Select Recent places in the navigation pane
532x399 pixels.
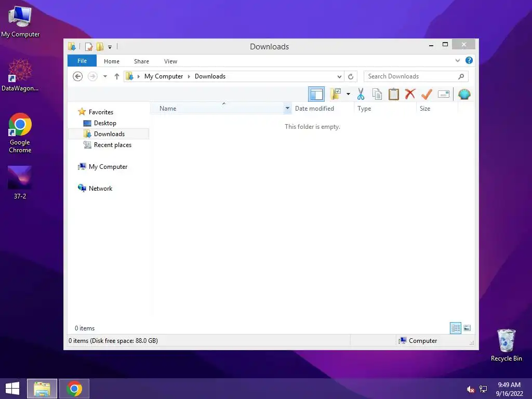coord(112,145)
